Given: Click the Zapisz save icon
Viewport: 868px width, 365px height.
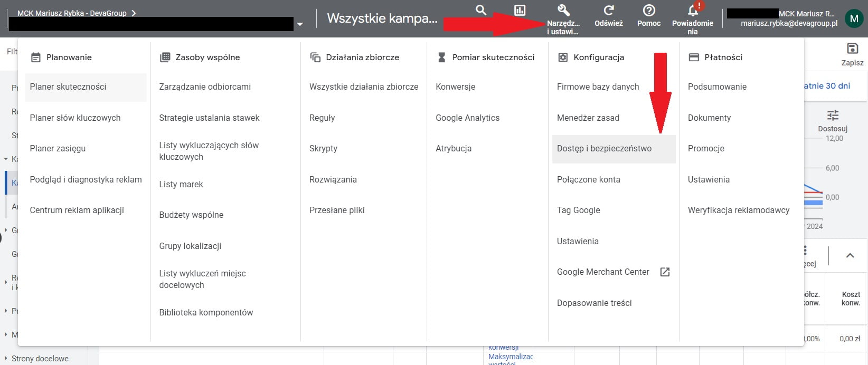Looking at the screenshot, I should (852, 49).
